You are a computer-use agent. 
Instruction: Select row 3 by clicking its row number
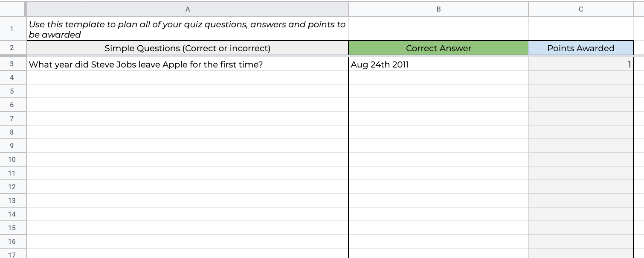point(13,64)
